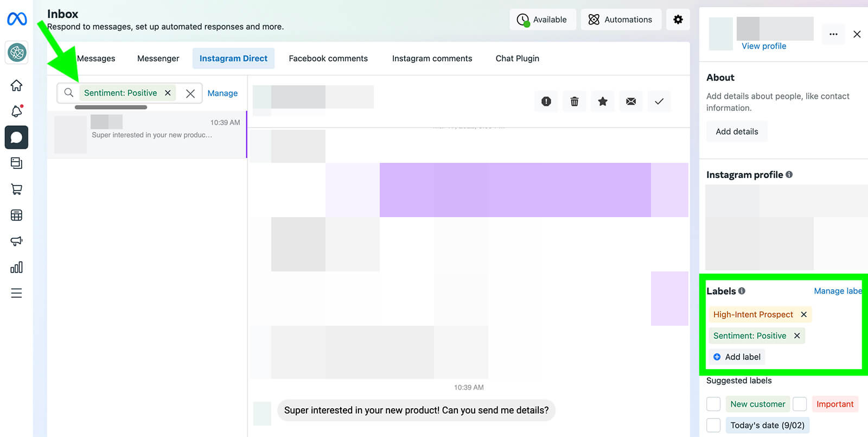Mark conversation as done checkmark
The height and width of the screenshot is (437, 868).
tap(659, 102)
